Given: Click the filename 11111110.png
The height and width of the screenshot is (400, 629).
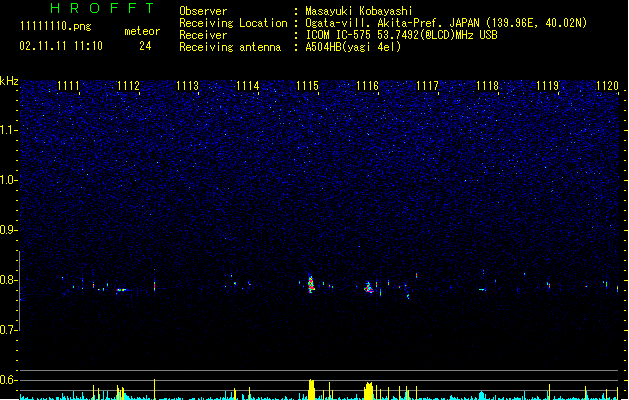Looking at the screenshot, I should 55,26.
